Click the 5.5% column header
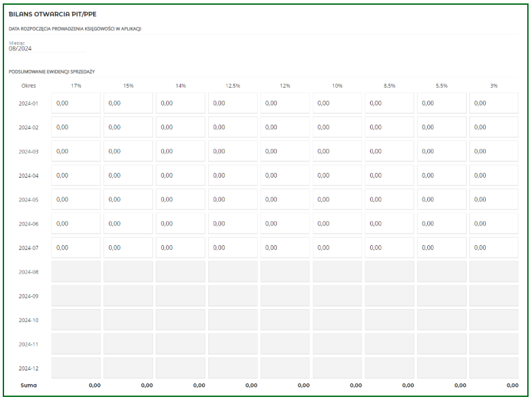This screenshot has height=399, width=532. click(x=442, y=86)
